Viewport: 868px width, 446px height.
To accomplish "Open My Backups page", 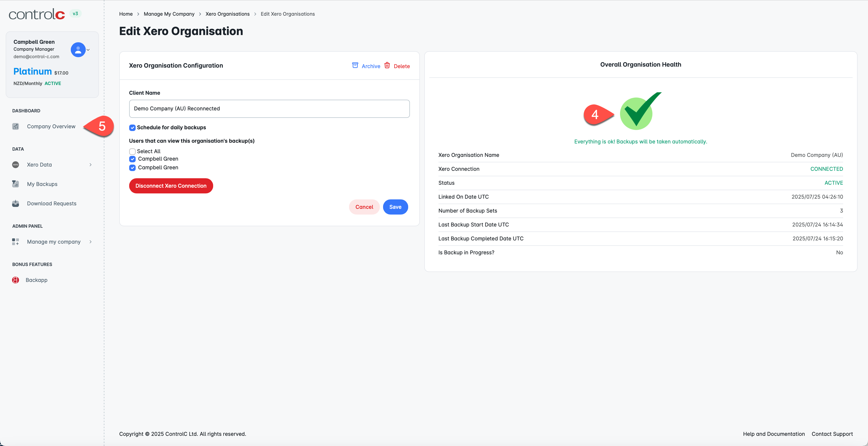I will (x=42, y=184).
